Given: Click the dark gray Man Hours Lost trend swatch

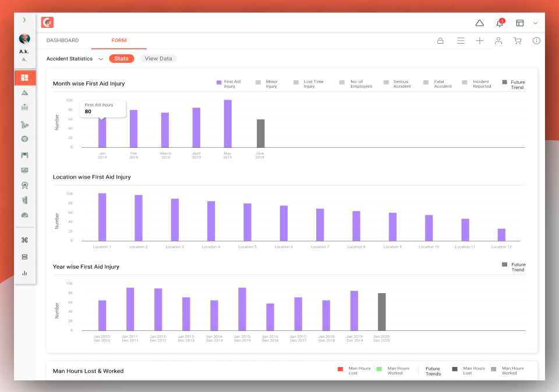Looking at the screenshot, I should pos(455,369).
